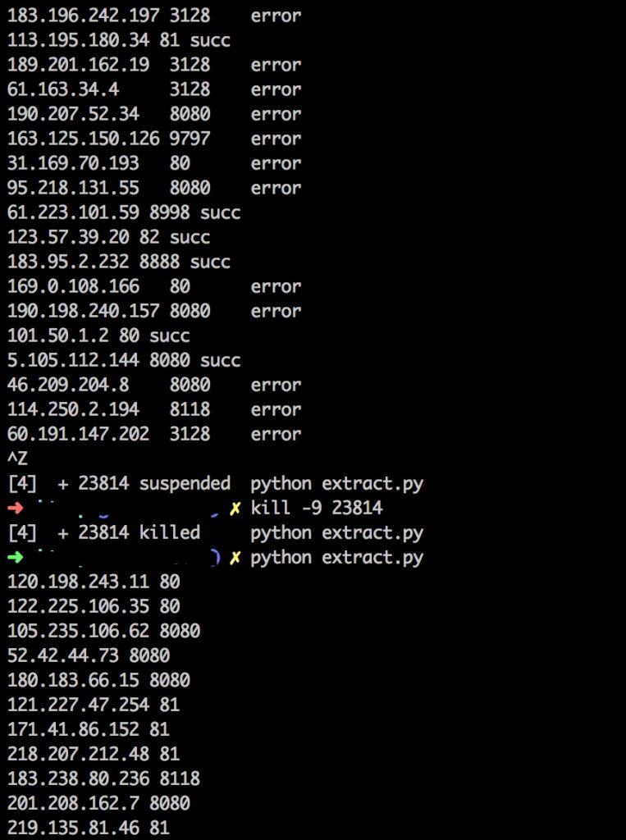Click the kill -9 23814 command
626x840 pixels.
(317, 509)
